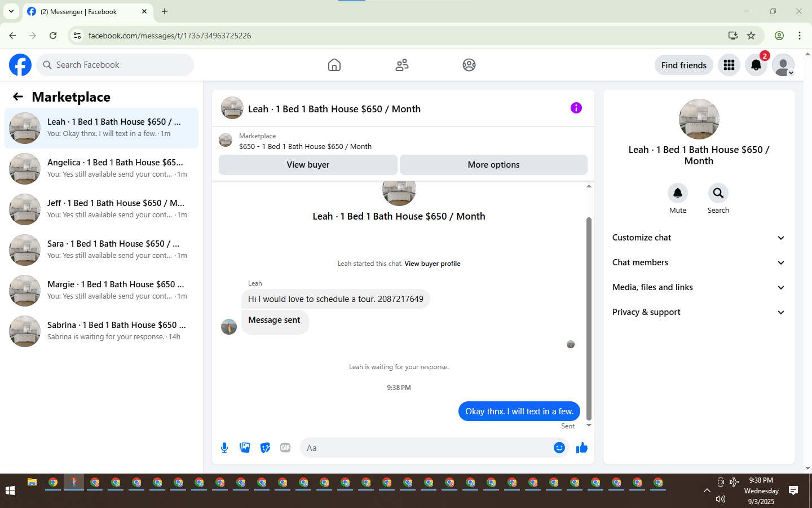Open the Friends icon in the top bar
This screenshot has width=812, height=508.
point(402,65)
